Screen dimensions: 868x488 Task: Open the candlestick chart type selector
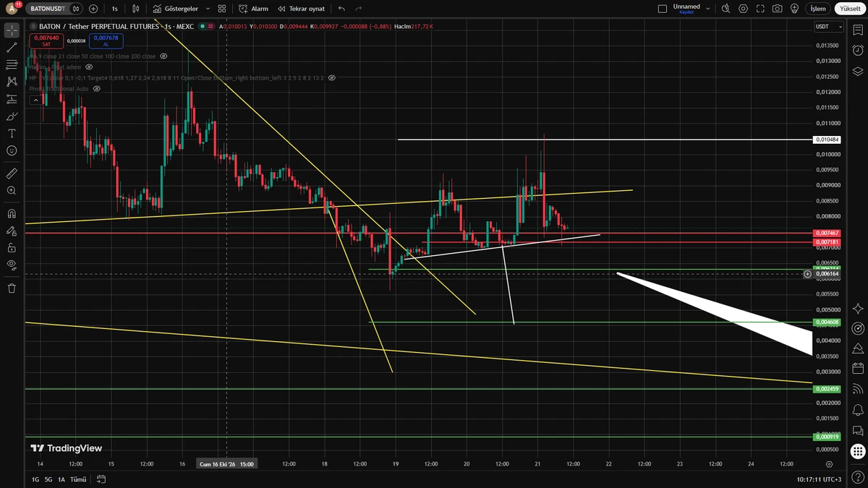(x=135, y=9)
